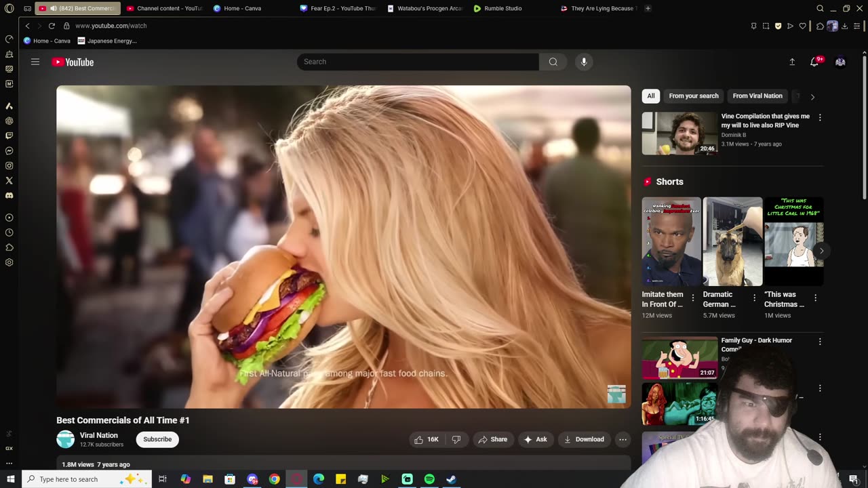Click the address bar URL field
Image resolution: width=868 pixels, height=488 pixels.
click(x=407, y=26)
